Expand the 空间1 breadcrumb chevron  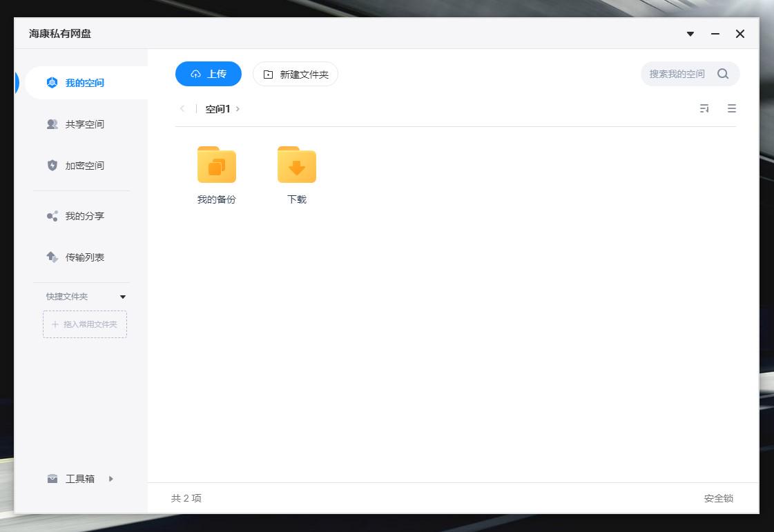238,108
